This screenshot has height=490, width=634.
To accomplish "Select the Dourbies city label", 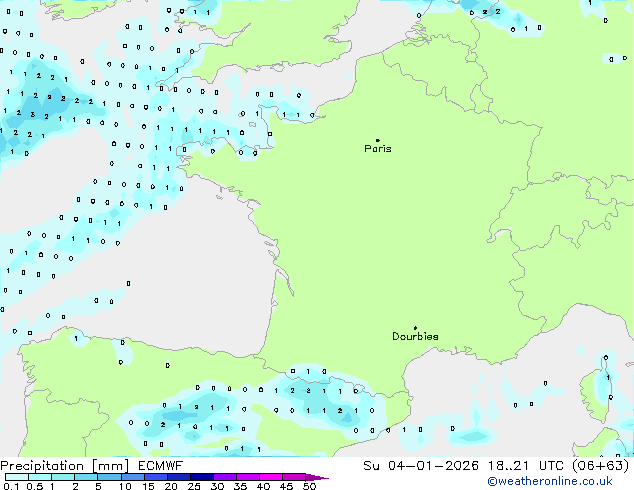I will (415, 336).
